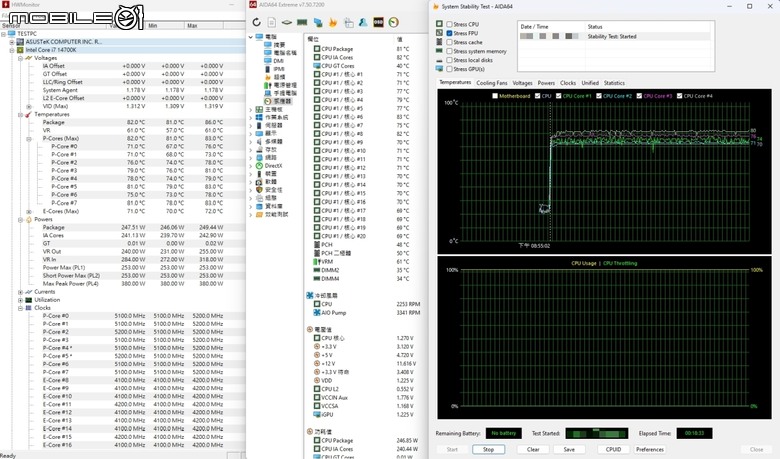The height and width of the screenshot is (459, 780).
Task: Click the CPU Package 81 °C sensor row
Action: [367, 49]
